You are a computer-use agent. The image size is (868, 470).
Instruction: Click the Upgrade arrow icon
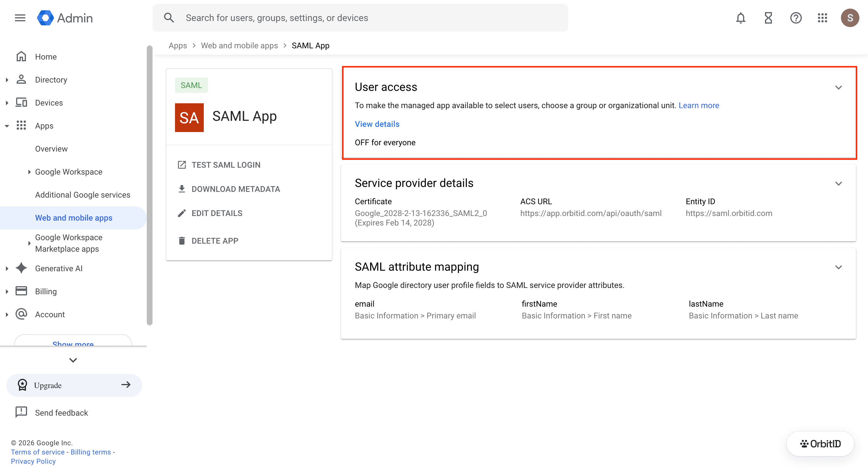click(x=126, y=385)
